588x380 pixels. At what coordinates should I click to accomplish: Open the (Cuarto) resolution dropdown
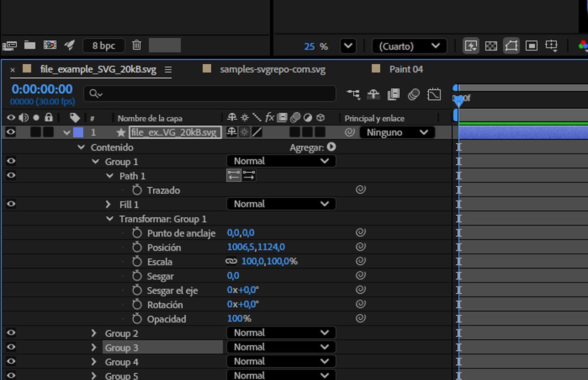point(410,46)
